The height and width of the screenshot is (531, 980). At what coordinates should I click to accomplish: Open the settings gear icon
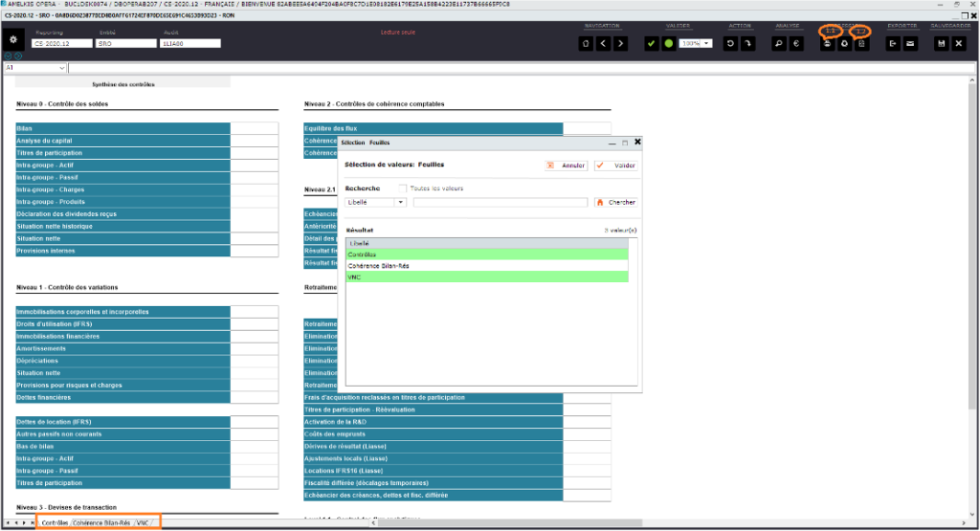click(x=13, y=39)
